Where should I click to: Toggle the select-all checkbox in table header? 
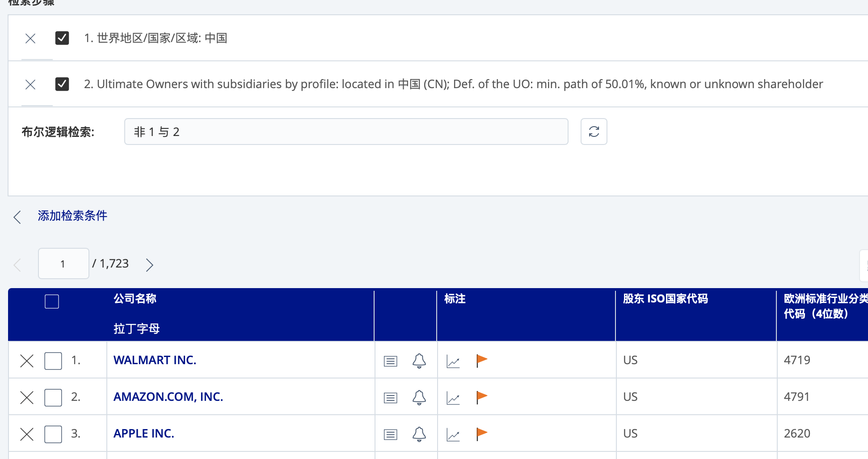click(x=52, y=302)
